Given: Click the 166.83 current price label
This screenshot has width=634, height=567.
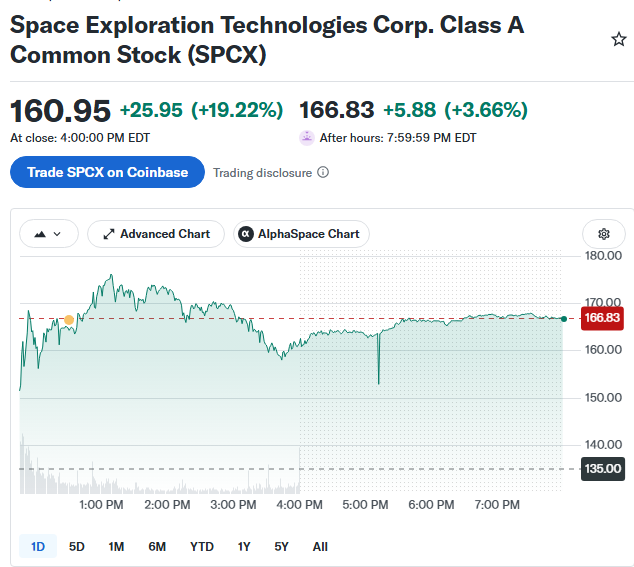Looking at the screenshot, I should click(x=602, y=318).
